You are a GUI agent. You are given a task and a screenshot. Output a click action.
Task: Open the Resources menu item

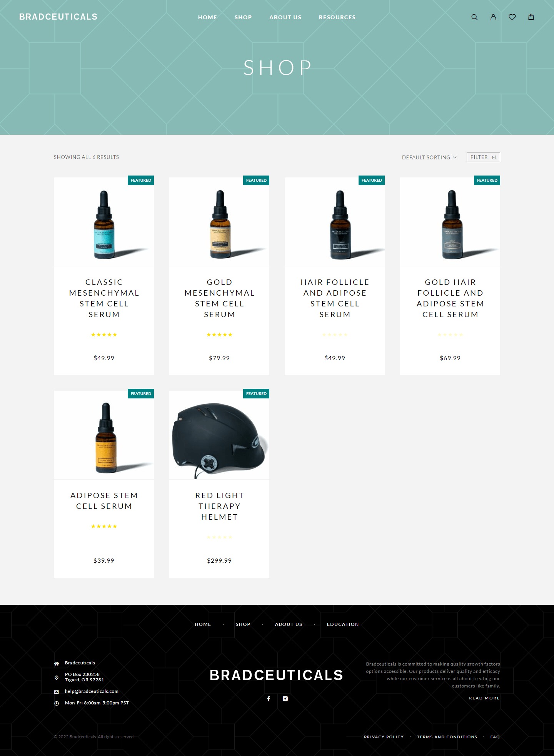pyautogui.click(x=337, y=17)
